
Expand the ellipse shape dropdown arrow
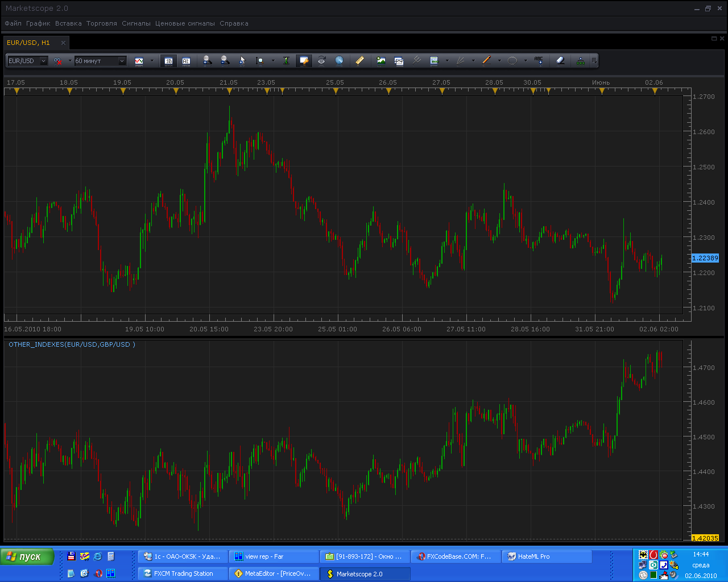pyautogui.click(x=526, y=61)
